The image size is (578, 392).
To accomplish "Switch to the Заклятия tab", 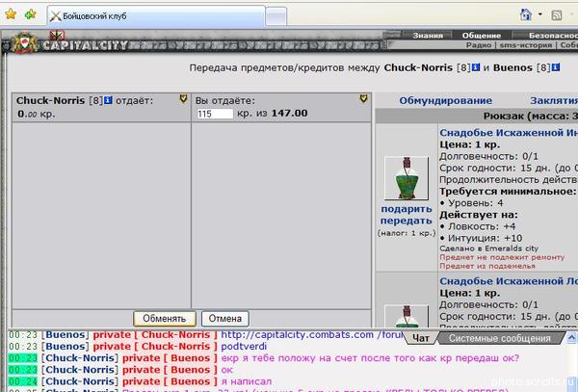I will 554,100.
